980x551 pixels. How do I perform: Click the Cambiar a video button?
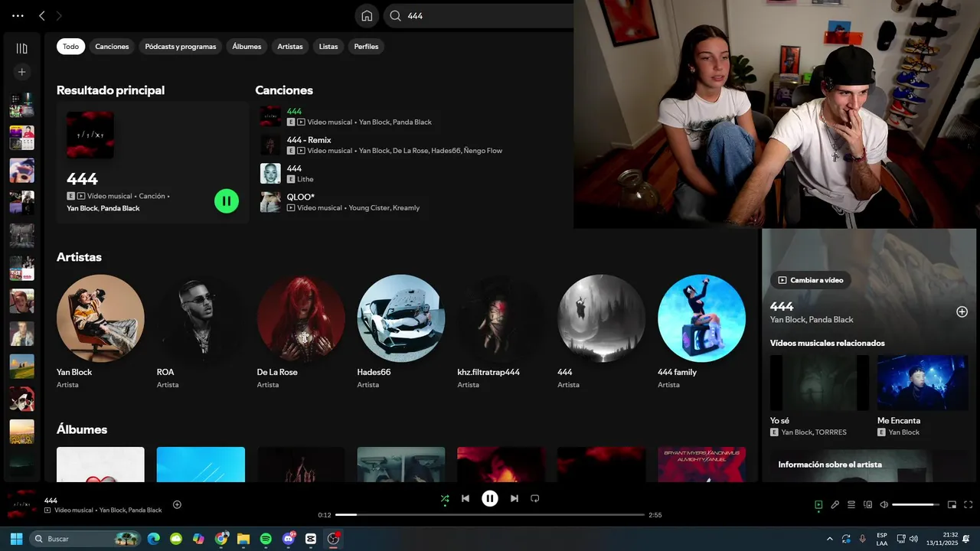point(811,280)
